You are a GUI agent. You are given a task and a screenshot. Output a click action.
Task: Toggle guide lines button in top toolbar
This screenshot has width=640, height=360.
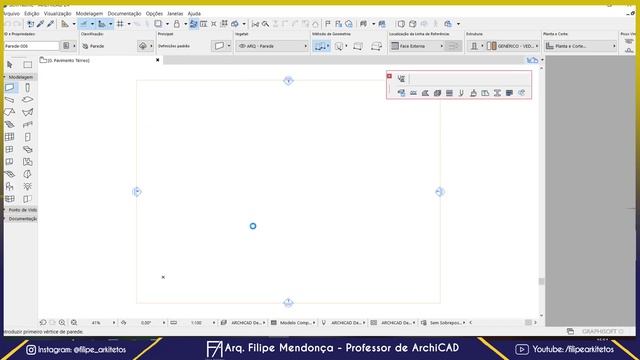[x=84, y=24]
